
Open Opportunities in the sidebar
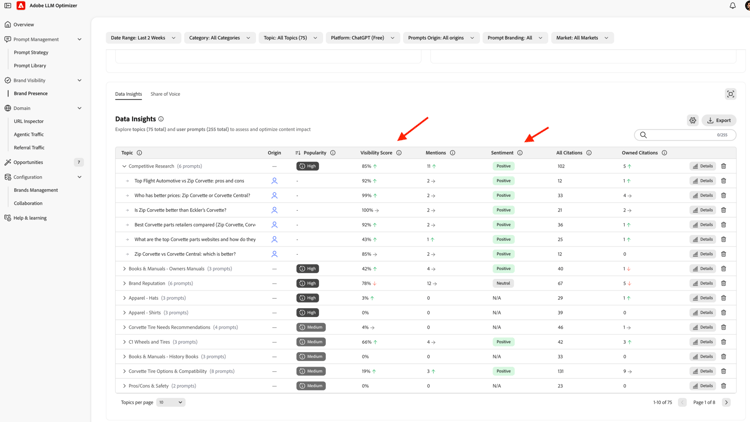click(x=28, y=162)
